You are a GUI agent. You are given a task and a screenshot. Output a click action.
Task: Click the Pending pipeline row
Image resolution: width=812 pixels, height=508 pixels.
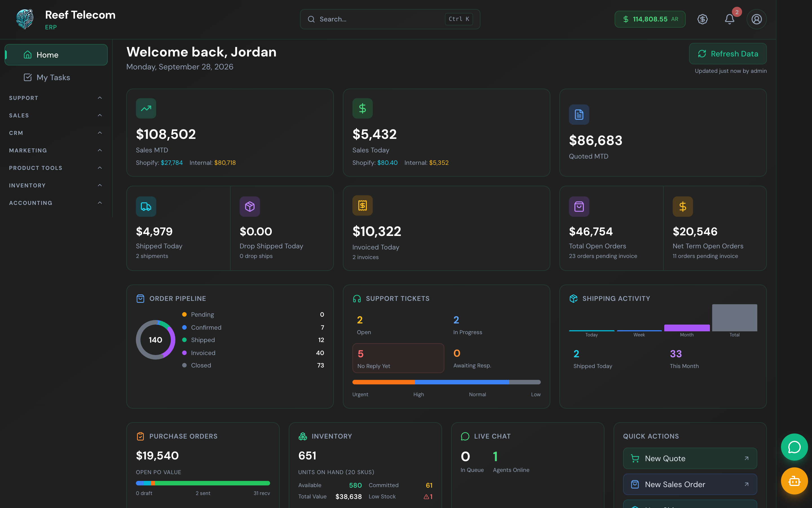[x=253, y=314]
